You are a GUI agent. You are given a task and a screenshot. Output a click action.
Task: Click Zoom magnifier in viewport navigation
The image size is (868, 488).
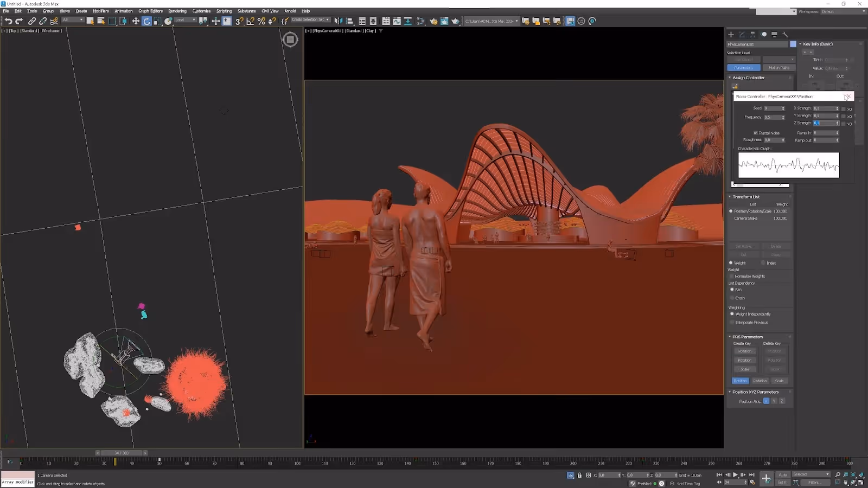click(x=838, y=475)
